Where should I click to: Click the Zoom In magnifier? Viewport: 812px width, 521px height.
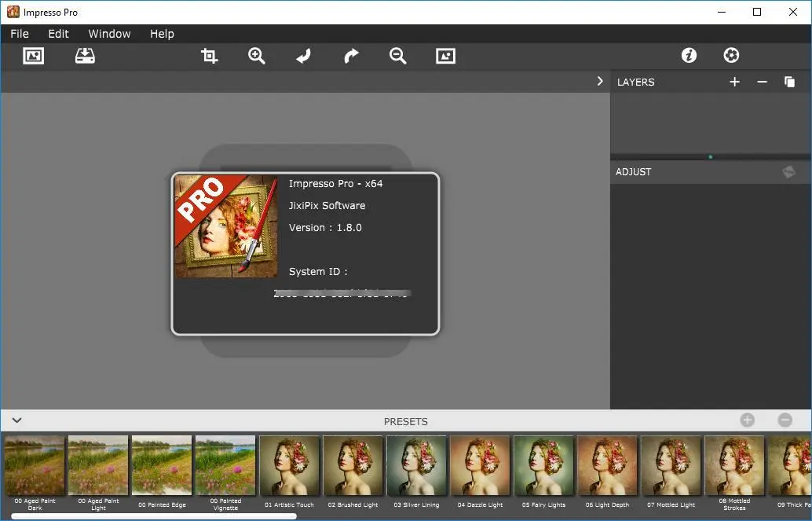click(257, 56)
